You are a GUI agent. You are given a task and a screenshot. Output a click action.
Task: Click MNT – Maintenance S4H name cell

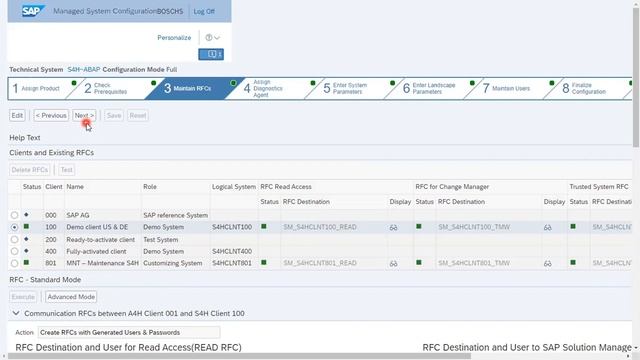[102, 263]
